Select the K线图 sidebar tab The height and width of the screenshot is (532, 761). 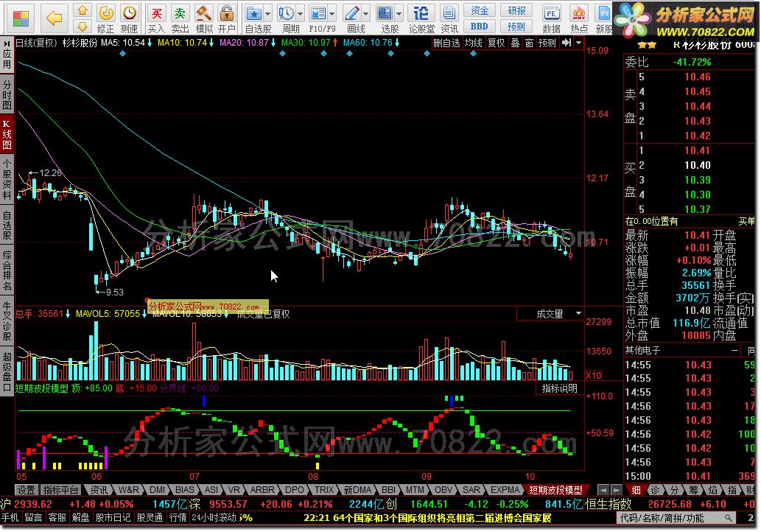click(x=7, y=134)
